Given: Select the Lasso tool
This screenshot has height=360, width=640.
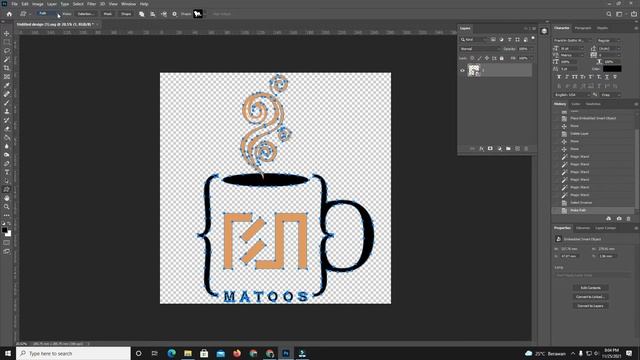Looking at the screenshot, I should point(7,51).
